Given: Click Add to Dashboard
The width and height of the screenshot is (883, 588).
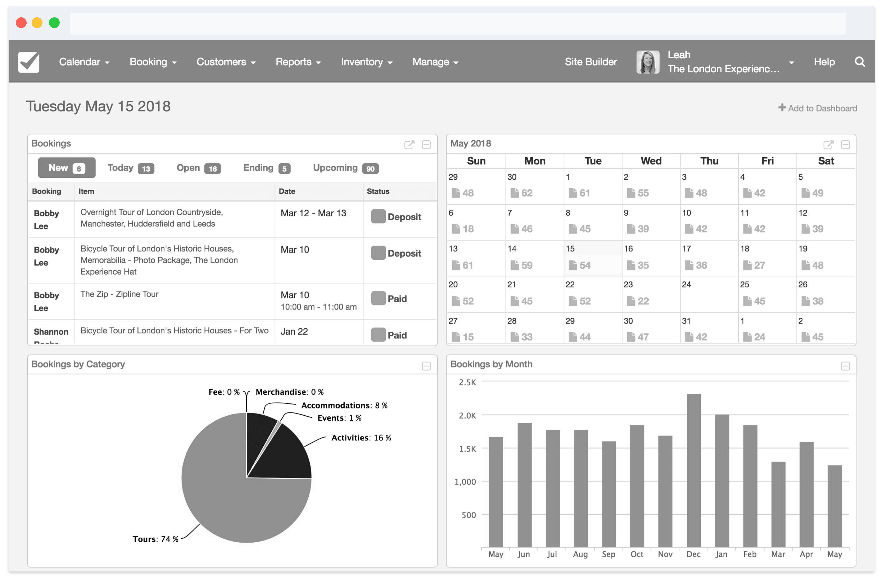Looking at the screenshot, I should coord(817,108).
